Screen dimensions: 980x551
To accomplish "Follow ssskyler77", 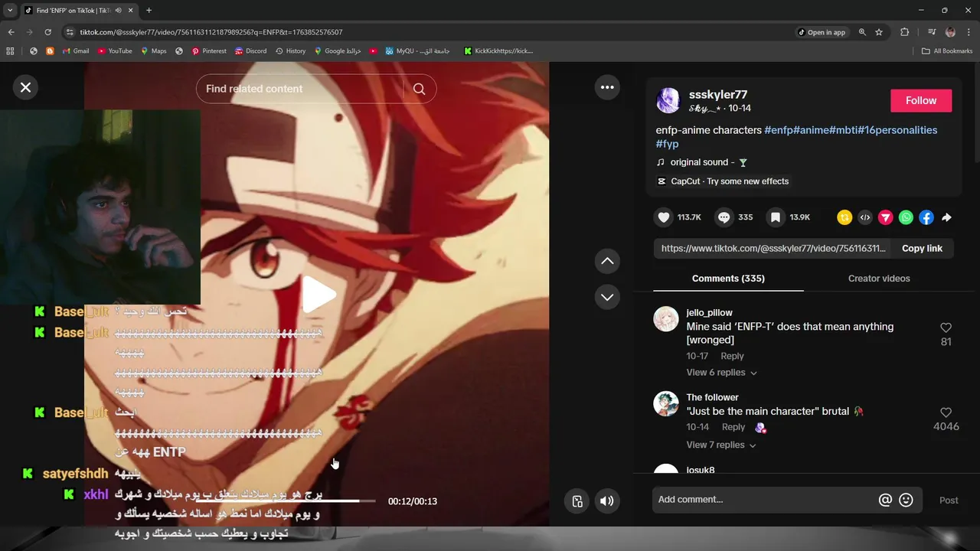I will 921,100.
